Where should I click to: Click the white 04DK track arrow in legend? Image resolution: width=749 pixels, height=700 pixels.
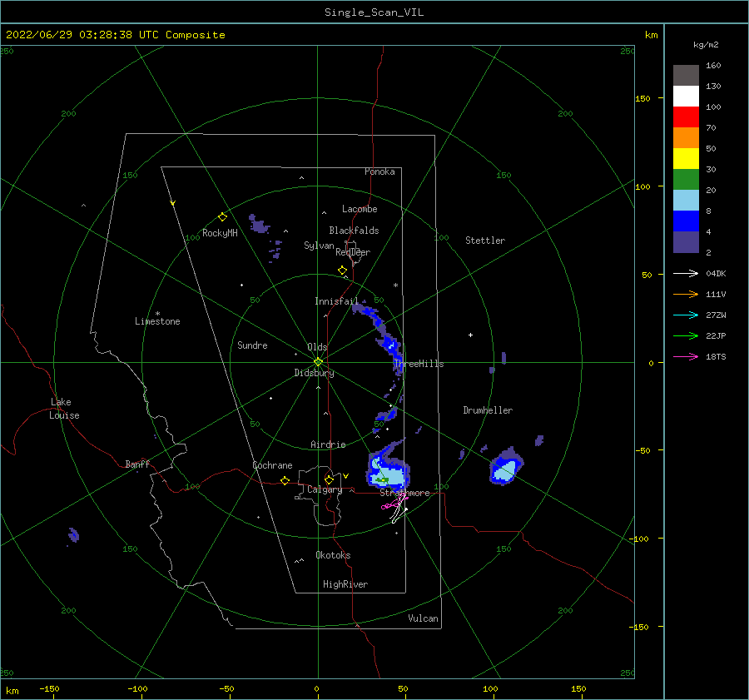click(x=686, y=273)
